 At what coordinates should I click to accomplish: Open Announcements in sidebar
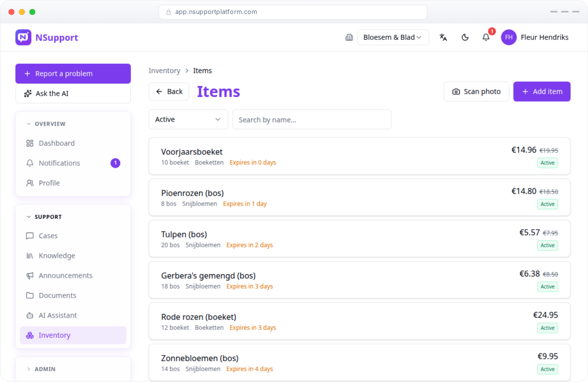pyautogui.click(x=73, y=276)
